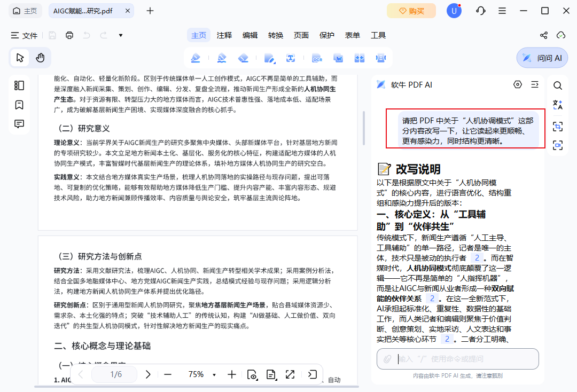Open the comments panel in left sidebar
Image resolution: width=577 pixels, height=392 pixels.
pyautogui.click(x=19, y=124)
